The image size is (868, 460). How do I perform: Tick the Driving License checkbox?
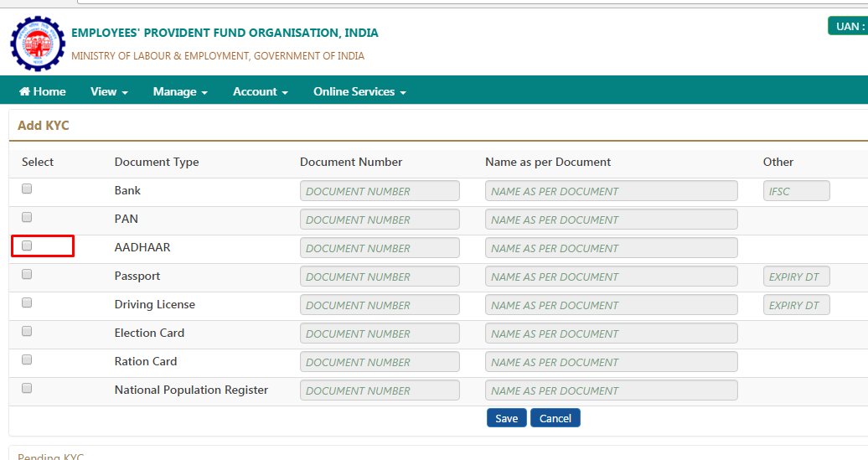pos(27,302)
